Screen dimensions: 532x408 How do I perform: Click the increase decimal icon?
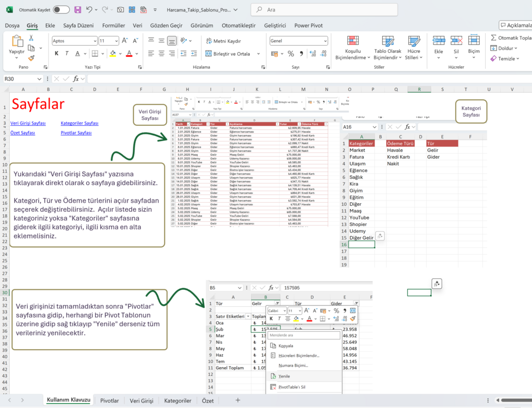pos(313,53)
